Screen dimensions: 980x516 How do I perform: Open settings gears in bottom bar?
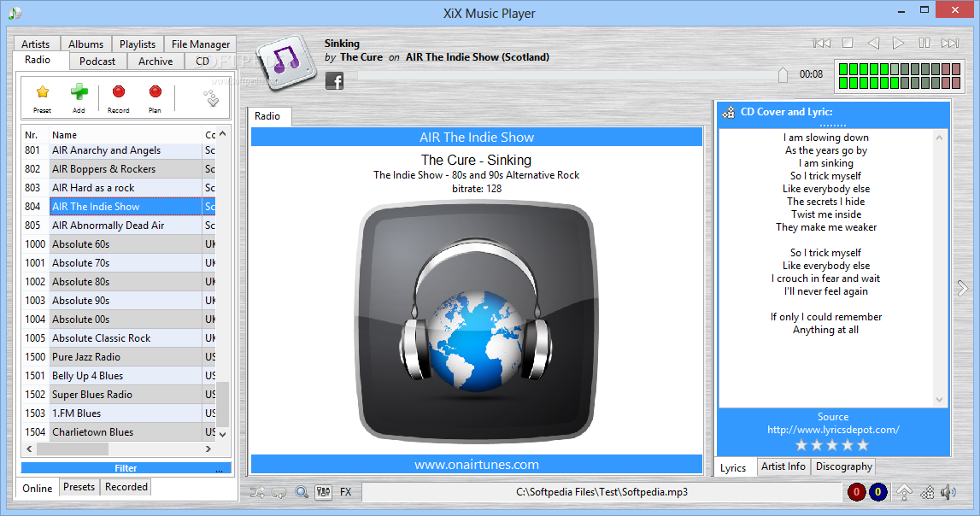(928, 492)
